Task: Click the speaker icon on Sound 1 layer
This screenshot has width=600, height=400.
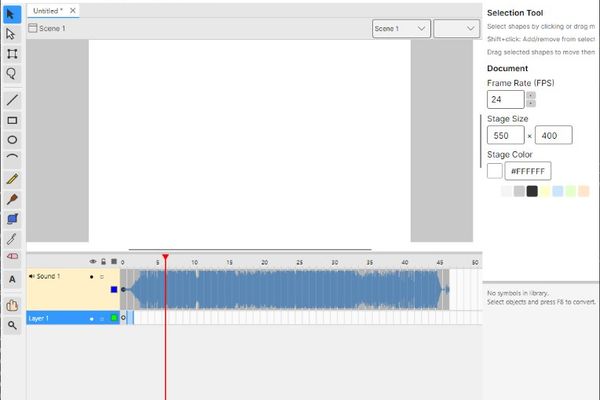Action: [31, 276]
